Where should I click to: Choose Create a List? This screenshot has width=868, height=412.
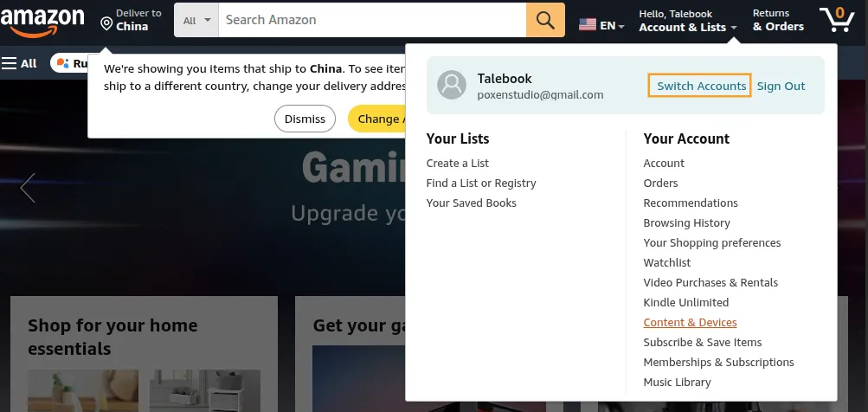coord(457,163)
